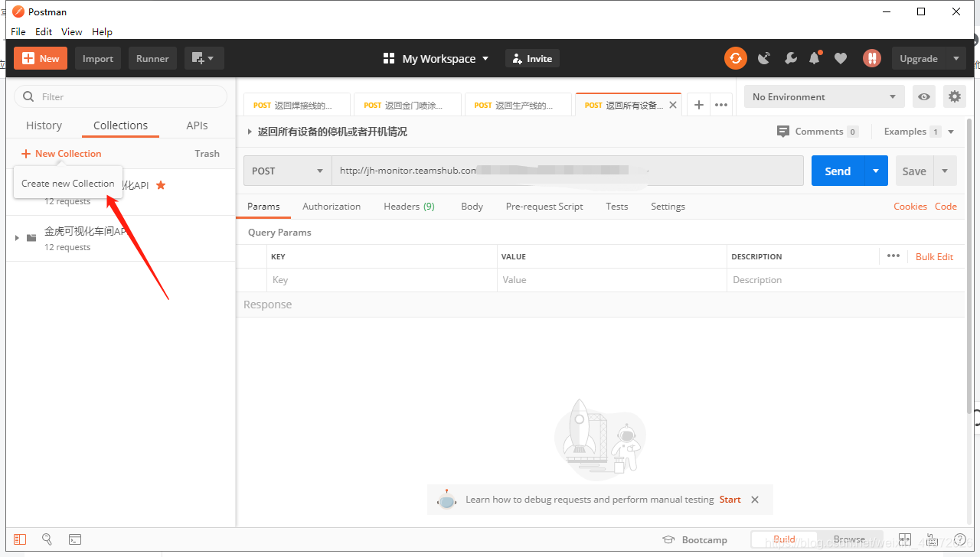
Task: Open the Tests tab
Action: 616,207
